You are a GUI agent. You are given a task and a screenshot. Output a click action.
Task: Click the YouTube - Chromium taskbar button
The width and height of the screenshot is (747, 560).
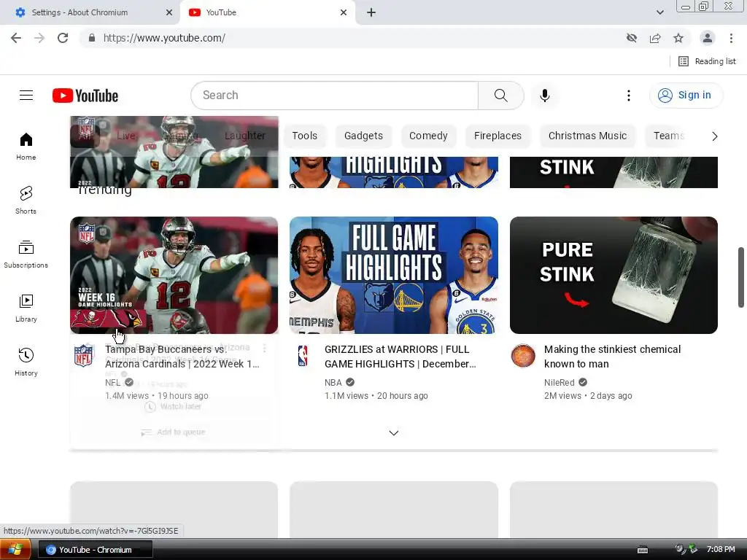(96, 550)
